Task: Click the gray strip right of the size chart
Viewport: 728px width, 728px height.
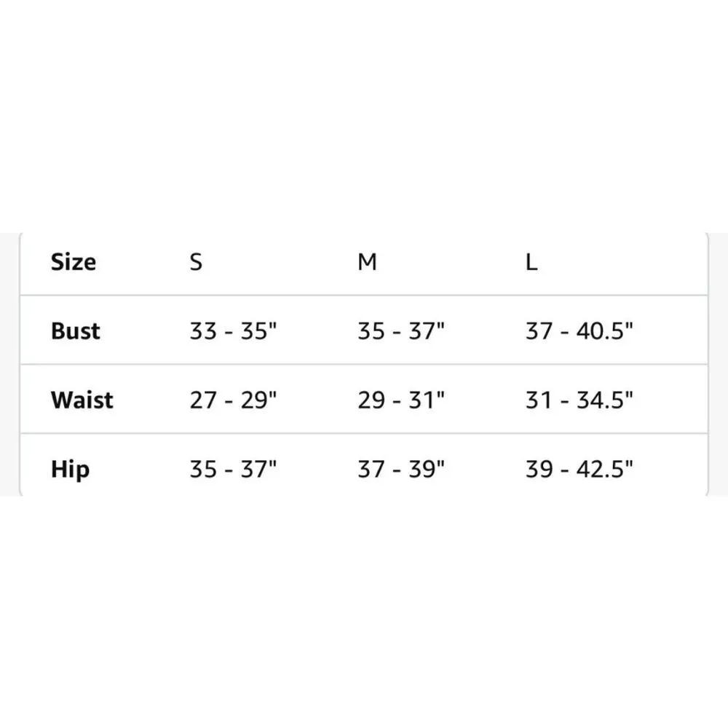Action: click(719, 364)
